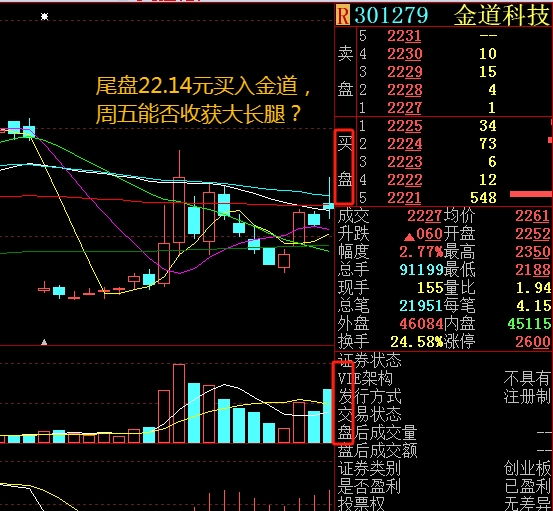This screenshot has width=553, height=511.
Task: Select sell level 2 price 2228
Action: [405, 90]
